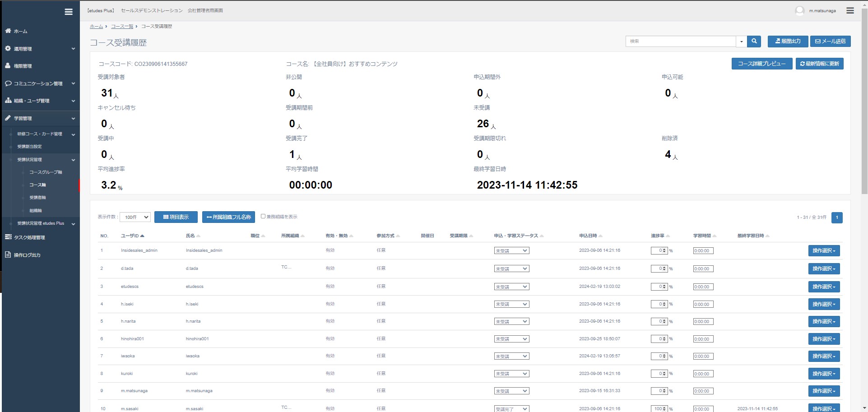
Task: Select 受講者軸 menu item
Action: pos(37,197)
